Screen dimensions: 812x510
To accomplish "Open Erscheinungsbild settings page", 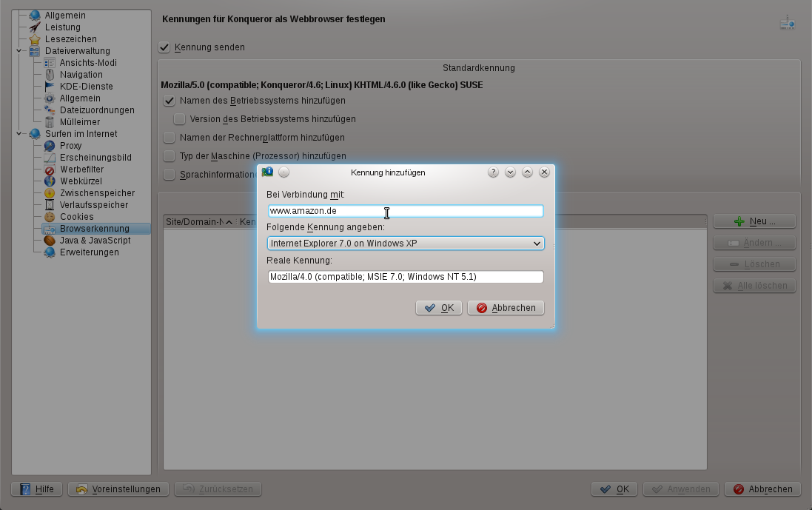I will click(95, 158).
